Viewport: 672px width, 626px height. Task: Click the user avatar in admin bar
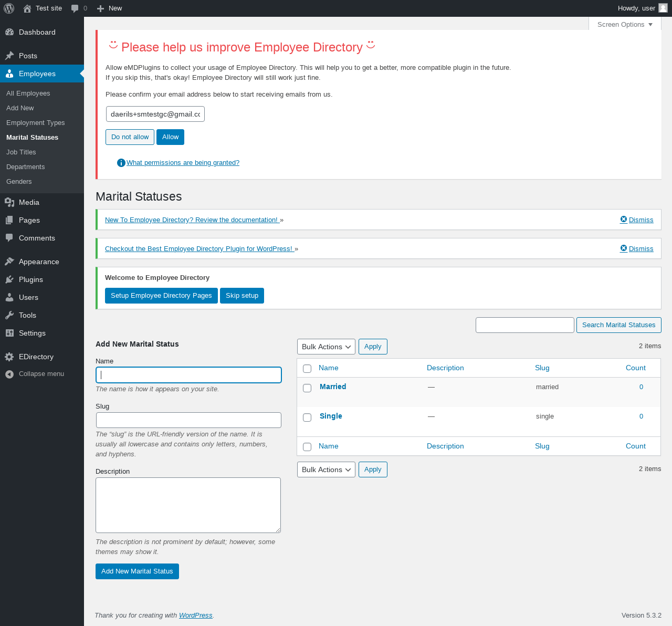[663, 8]
